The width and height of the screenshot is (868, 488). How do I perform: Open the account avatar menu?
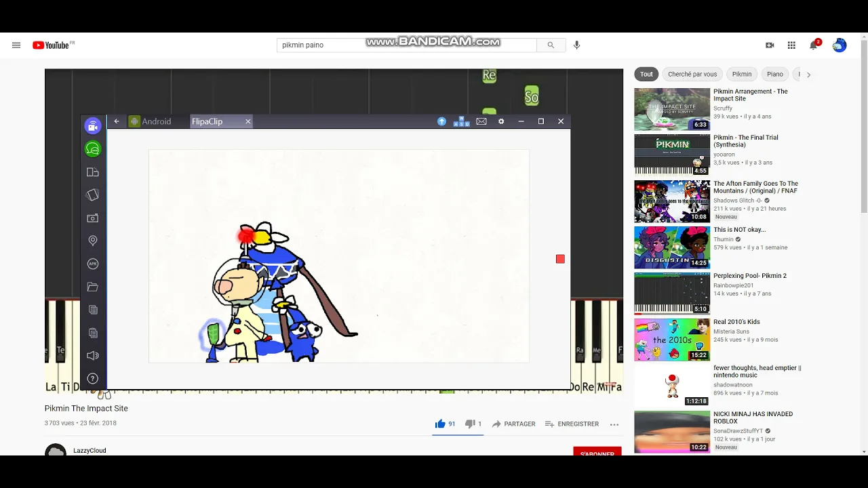coord(840,45)
